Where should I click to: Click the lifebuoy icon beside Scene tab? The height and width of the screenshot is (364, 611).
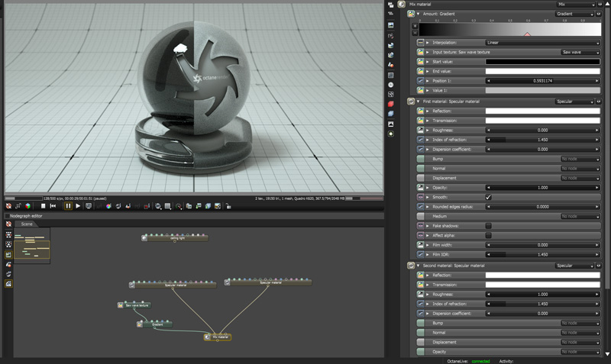pos(8,224)
